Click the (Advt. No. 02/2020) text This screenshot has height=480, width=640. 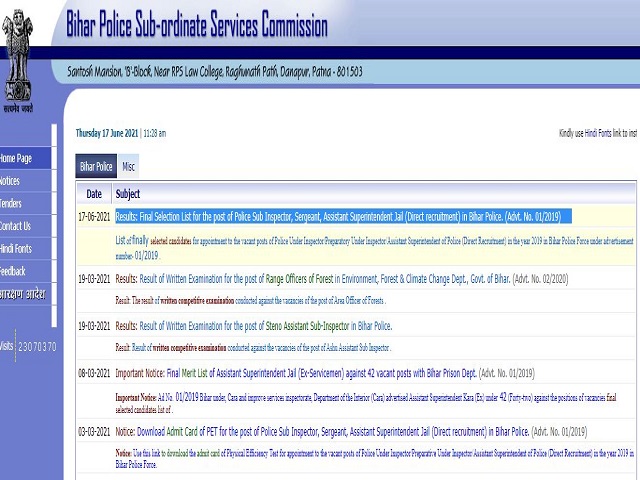coord(540,279)
